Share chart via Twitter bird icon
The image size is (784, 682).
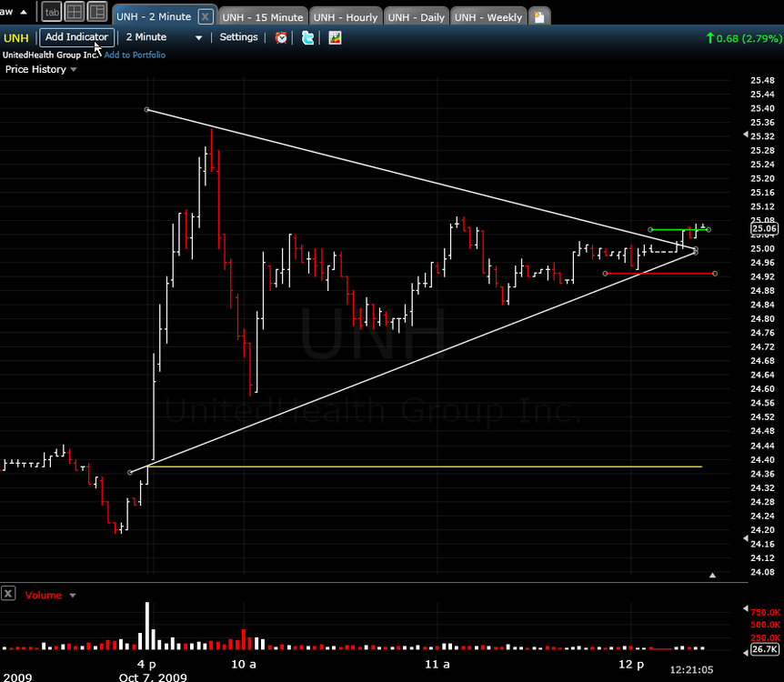307,37
